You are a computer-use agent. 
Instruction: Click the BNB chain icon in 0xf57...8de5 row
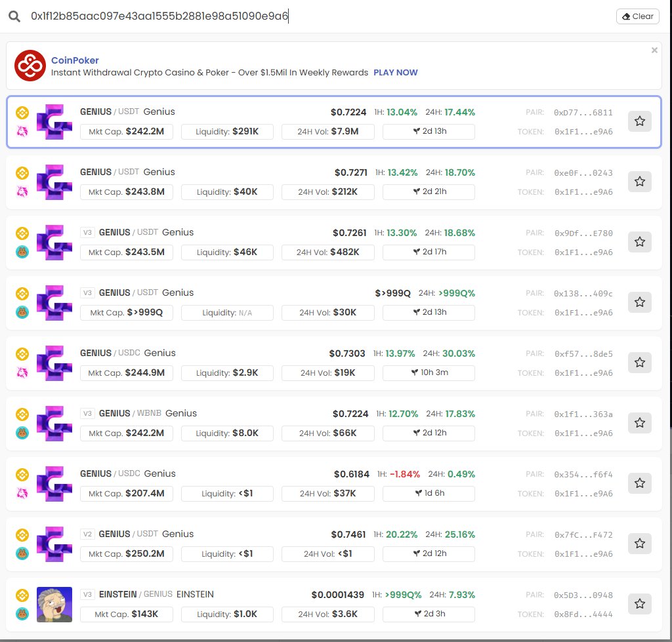coord(22,354)
